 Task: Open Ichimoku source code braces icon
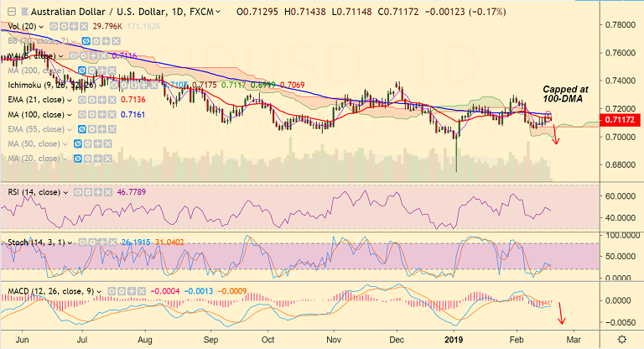point(133,85)
